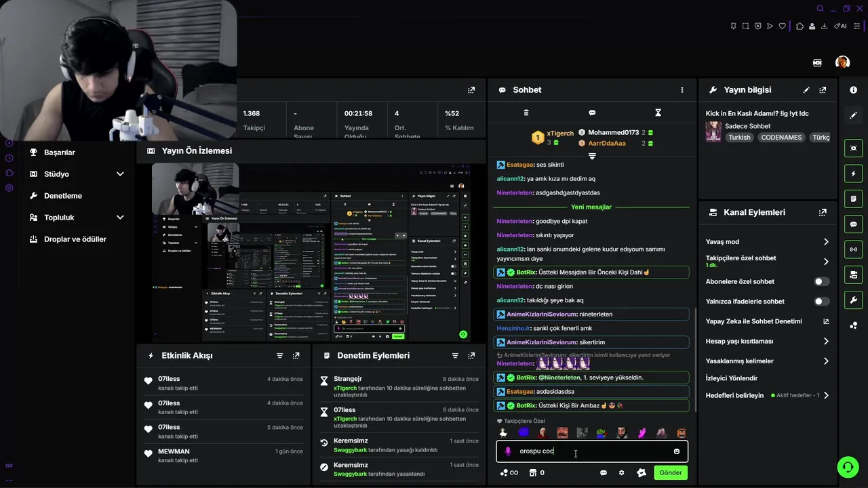Click the channel points infinity button
868x488 pixels.
509,473
